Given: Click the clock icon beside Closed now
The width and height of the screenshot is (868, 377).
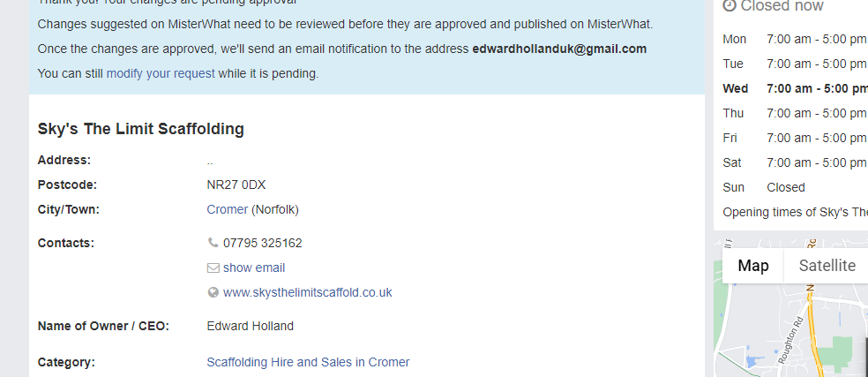Looking at the screenshot, I should coord(730,5).
